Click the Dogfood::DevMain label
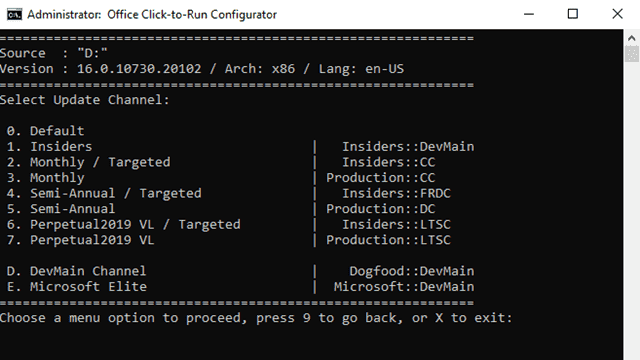 coord(411,271)
